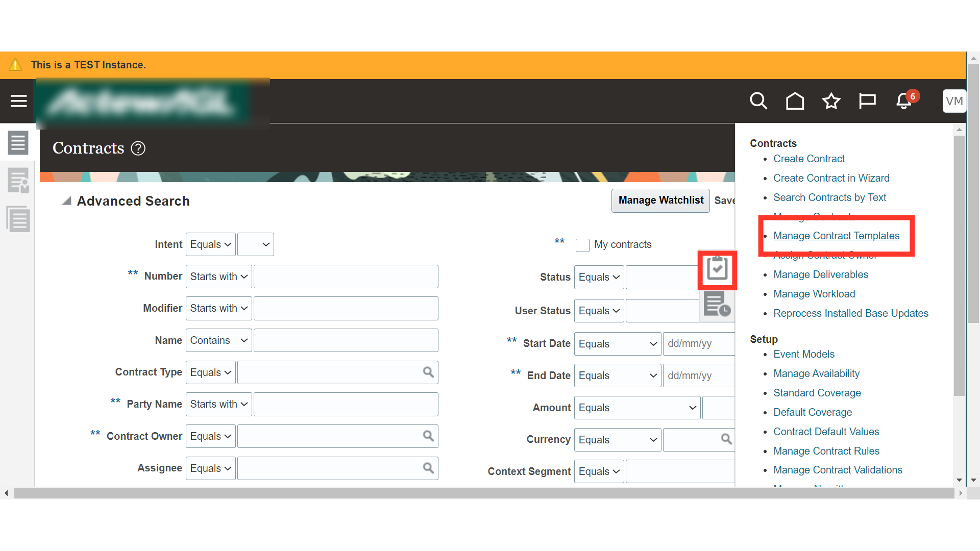The width and height of the screenshot is (980, 551).
Task: Open Create Contract link
Action: point(808,159)
